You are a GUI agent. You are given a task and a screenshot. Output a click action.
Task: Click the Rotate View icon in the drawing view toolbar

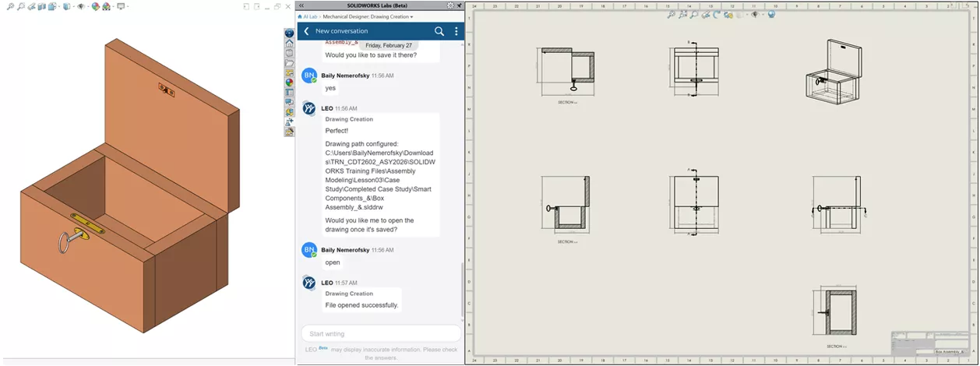tap(717, 14)
